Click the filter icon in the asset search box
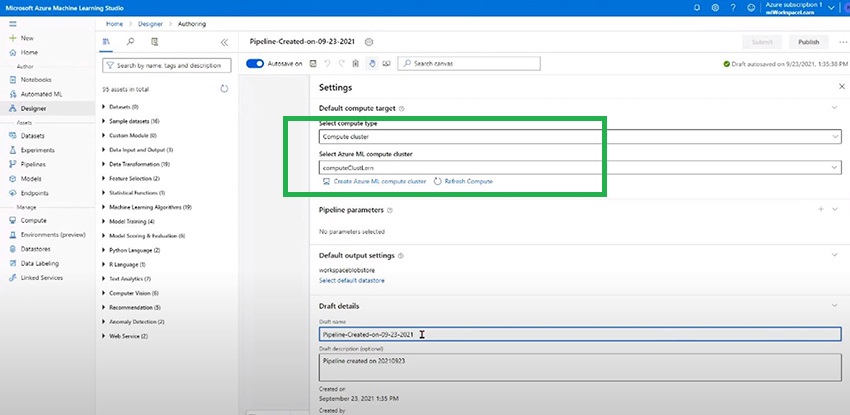850x415 pixels. click(x=110, y=66)
